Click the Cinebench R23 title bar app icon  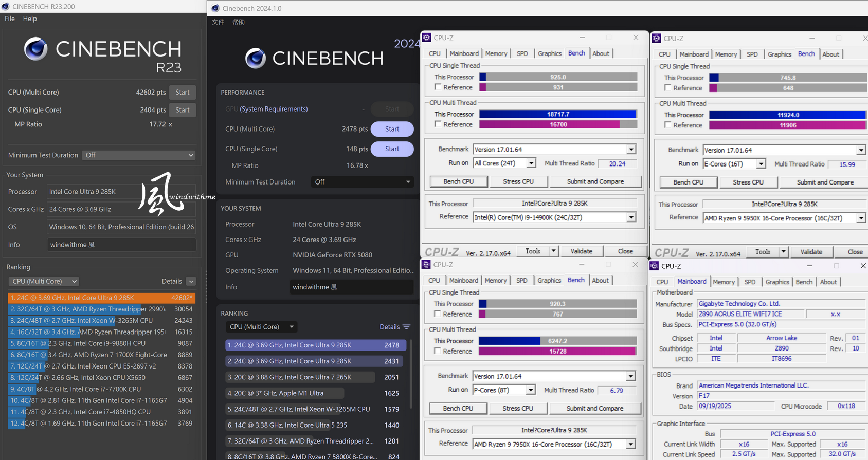(x=6, y=7)
